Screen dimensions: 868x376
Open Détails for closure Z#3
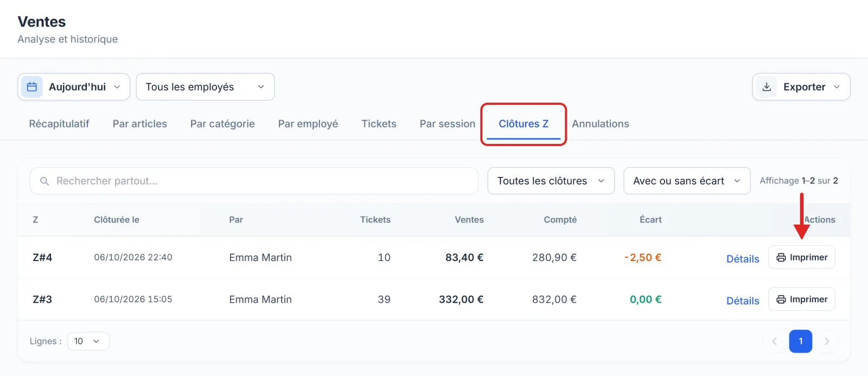point(743,301)
